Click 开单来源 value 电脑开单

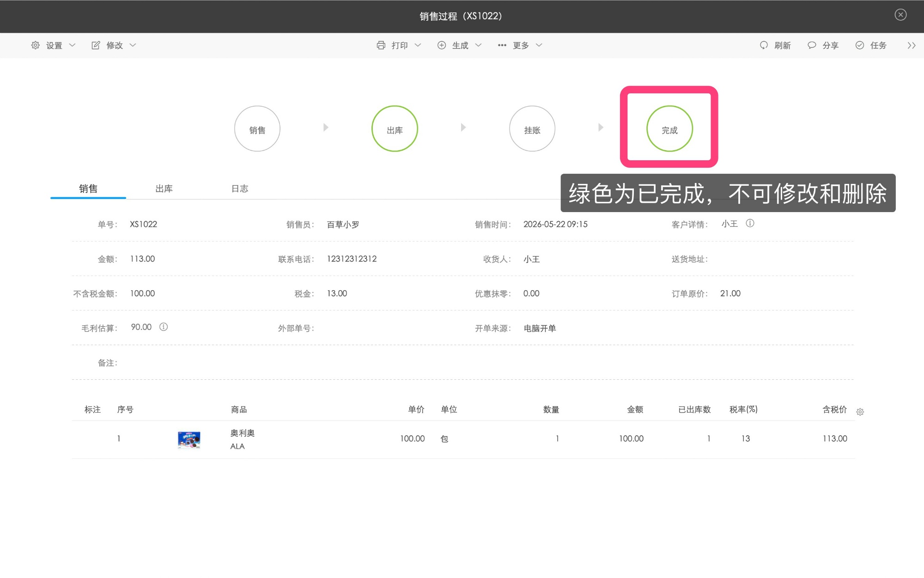pos(540,328)
